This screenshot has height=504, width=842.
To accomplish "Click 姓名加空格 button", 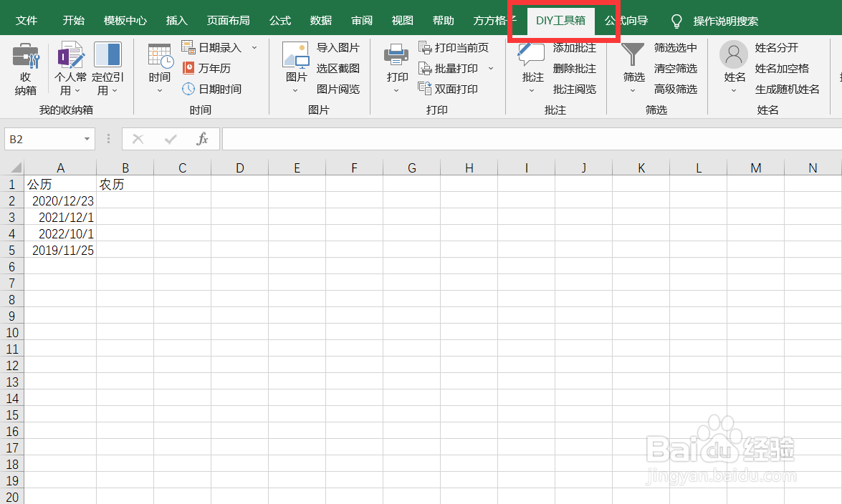I will point(782,68).
